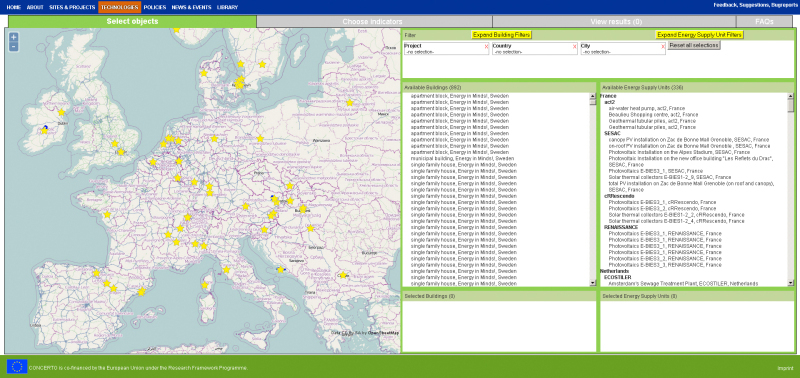Open Feedback, Suggestions, Bugreports link
The height and width of the screenshot is (378, 800).
pyautogui.click(x=755, y=5)
